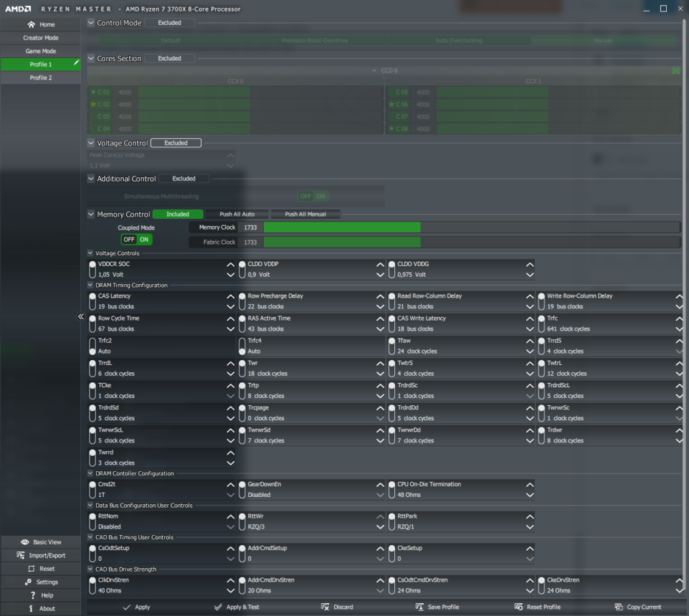Toggle auto/manual switch for VDDCR SOC
This screenshot has height=616, width=689.
(x=92, y=269)
